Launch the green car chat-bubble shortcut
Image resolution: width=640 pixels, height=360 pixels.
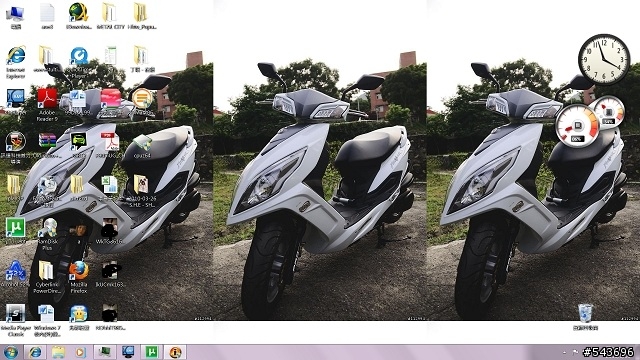(78, 142)
